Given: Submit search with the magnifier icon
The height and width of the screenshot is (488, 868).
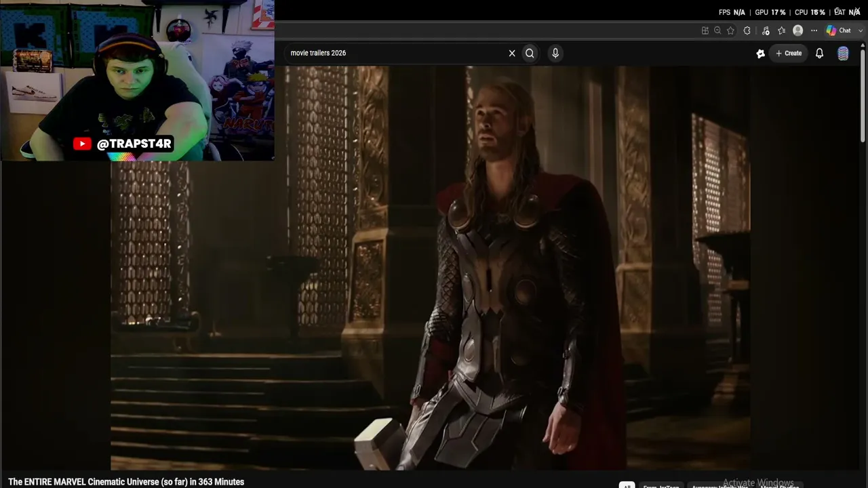Looking at the screenshot, I should point(530,53).
